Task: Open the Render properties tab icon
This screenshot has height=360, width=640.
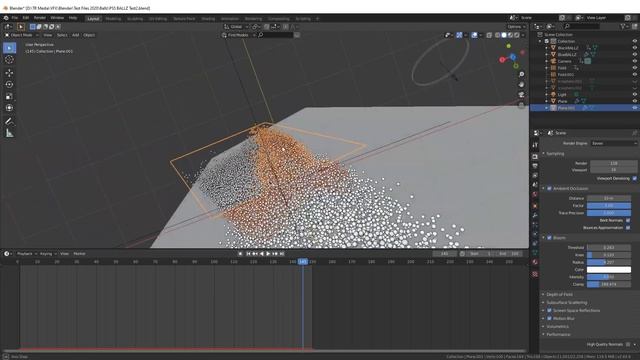Action: [x=535, y=157]
